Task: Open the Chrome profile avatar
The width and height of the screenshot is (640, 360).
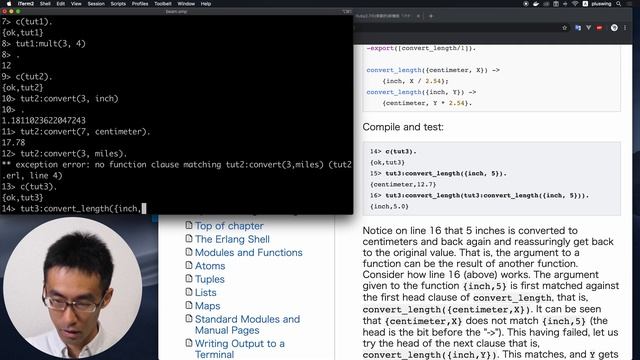Action: [x=614, y=28]
